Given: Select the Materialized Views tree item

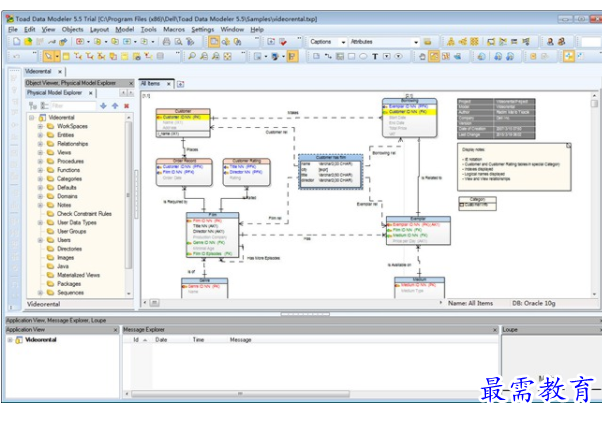Looking at the screenshot, I should (78, 275).
